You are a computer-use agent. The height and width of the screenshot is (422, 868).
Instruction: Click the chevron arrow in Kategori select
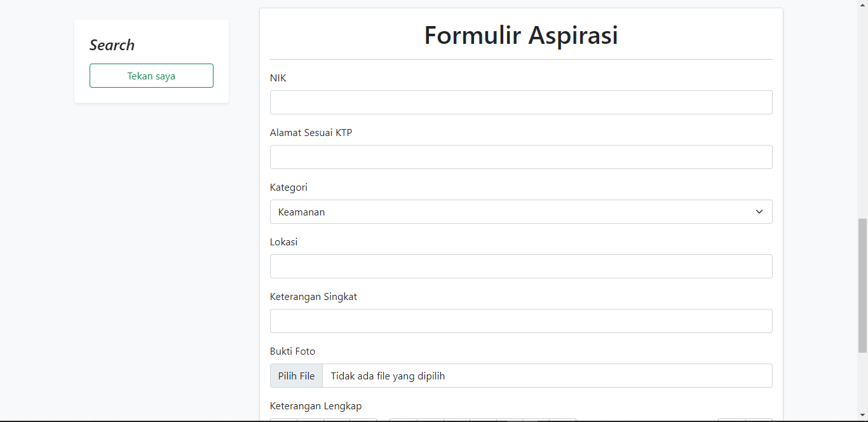759,212
